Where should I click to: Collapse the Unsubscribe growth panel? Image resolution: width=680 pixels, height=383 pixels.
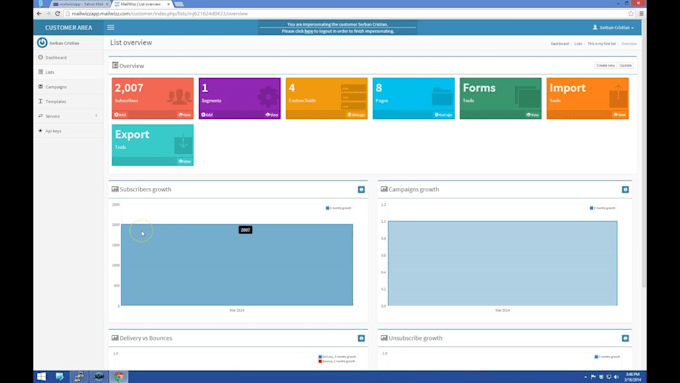625,338
